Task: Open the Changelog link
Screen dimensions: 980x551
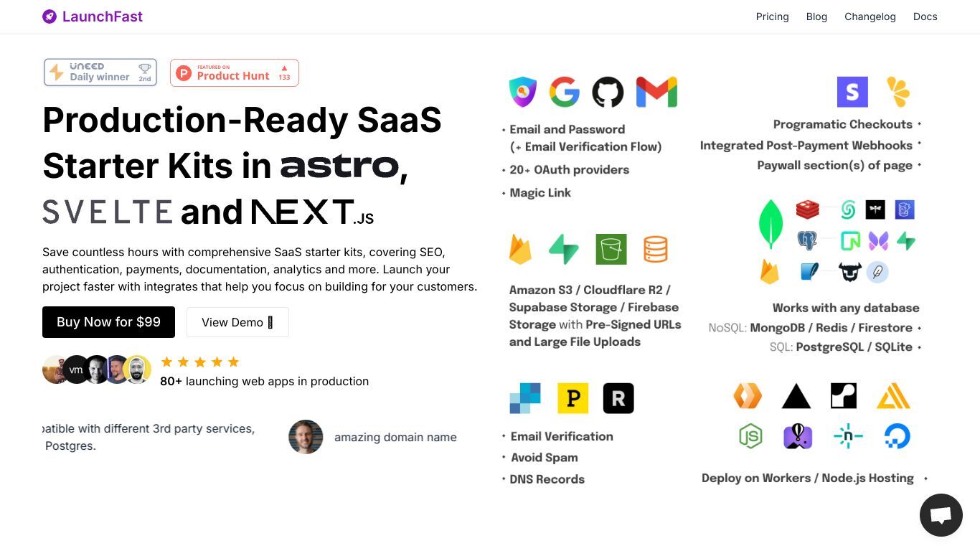Action: pos(870,17)
